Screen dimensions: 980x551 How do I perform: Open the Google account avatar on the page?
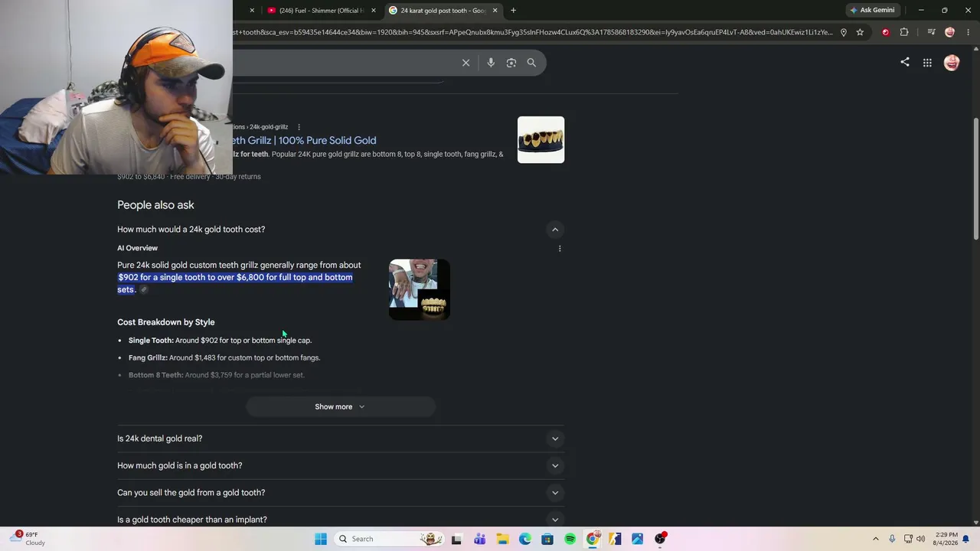952,63
